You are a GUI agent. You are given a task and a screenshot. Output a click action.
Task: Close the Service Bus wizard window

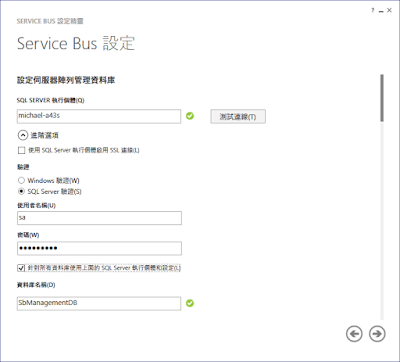point(389,11)
